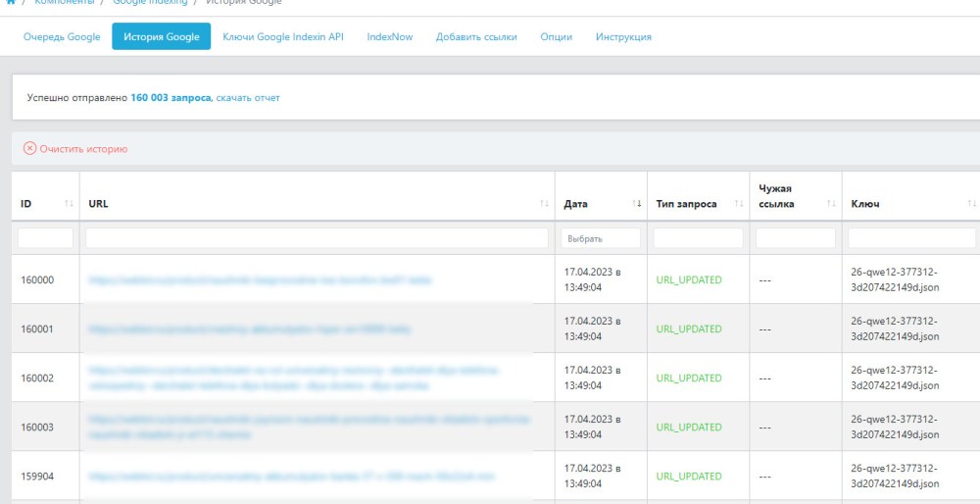Switch to the IndexNow tab

pos(390,37)
